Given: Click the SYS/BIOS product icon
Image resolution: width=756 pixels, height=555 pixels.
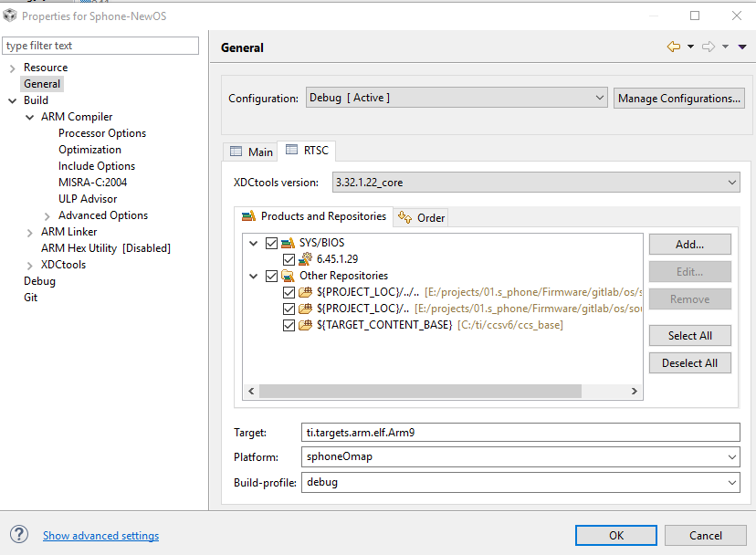Looking at the screenshot, I should 288,243.
